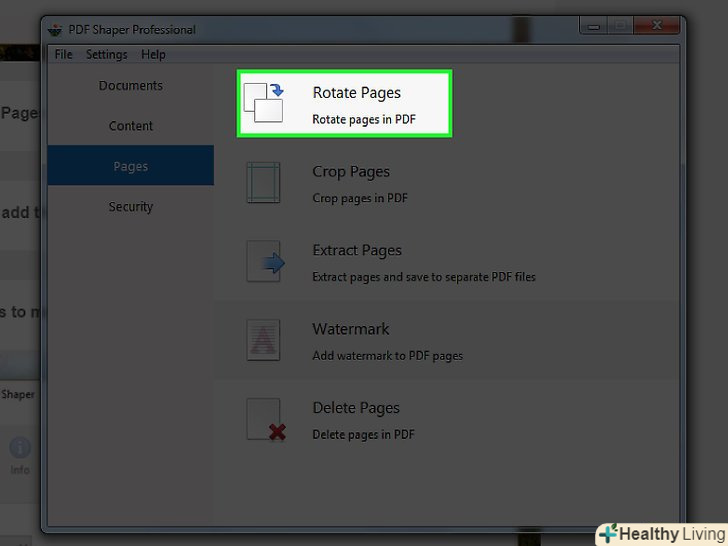Viewport: 728px width, 546px height.
Task: Select the Pages category
Action: (131, 166)
